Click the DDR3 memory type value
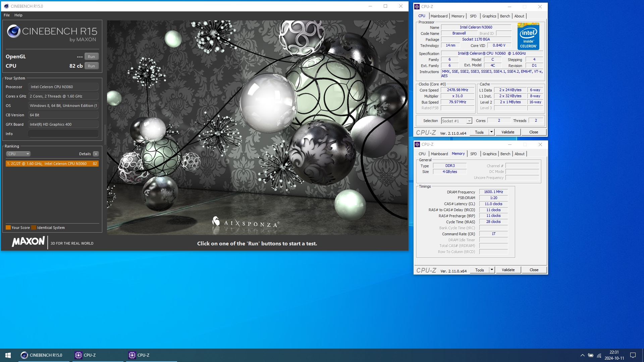The image size is (644, 362). (450, 166)
